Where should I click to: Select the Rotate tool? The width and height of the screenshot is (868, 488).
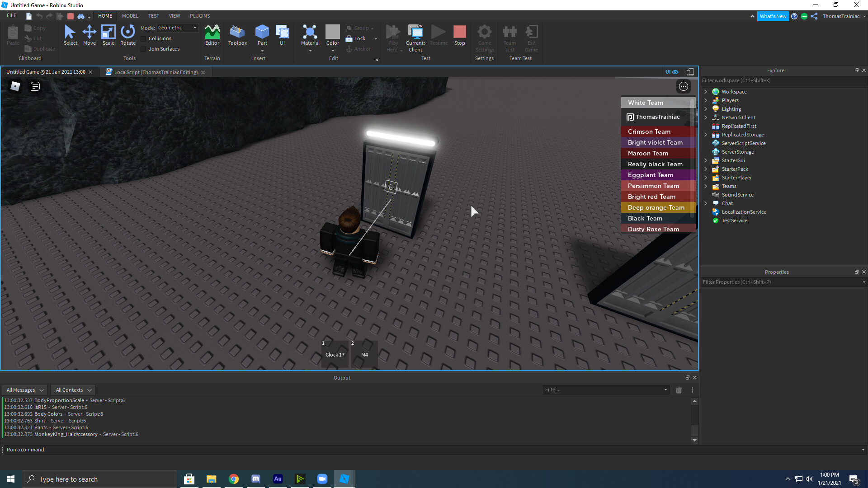(x=127, y=36)
